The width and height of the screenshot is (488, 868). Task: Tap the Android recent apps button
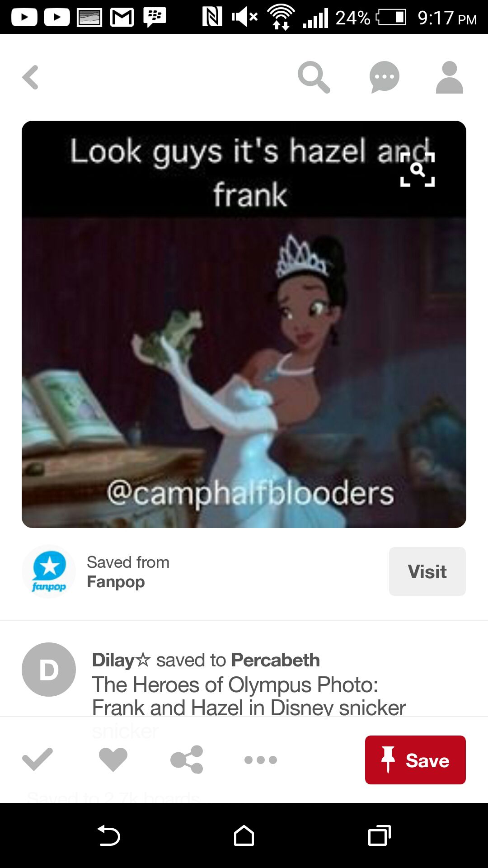pyautogui.click(x=380, y=835)
